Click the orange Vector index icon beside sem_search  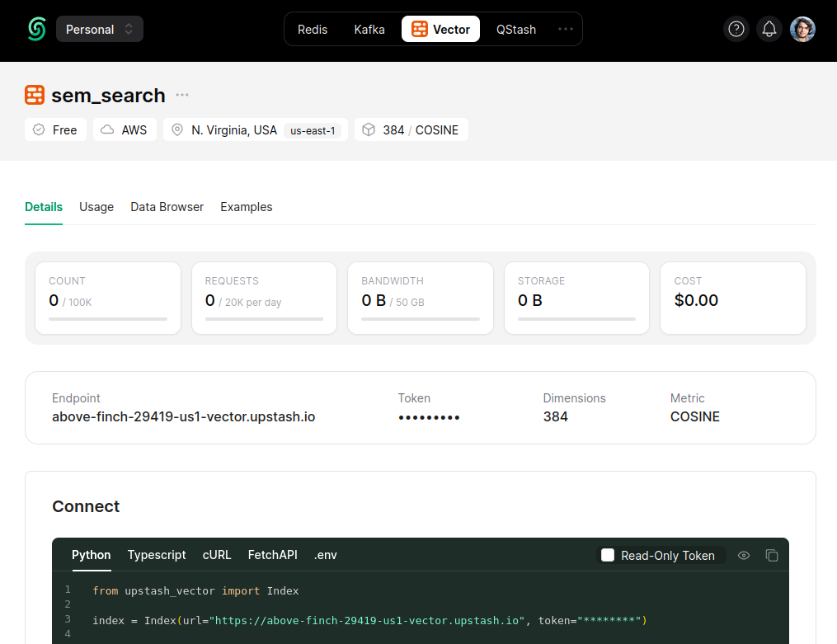pos(34,95)
